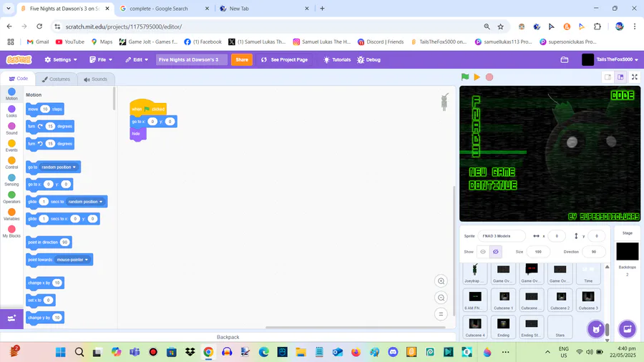Open the Add Extension button

(x=11, y=318)
